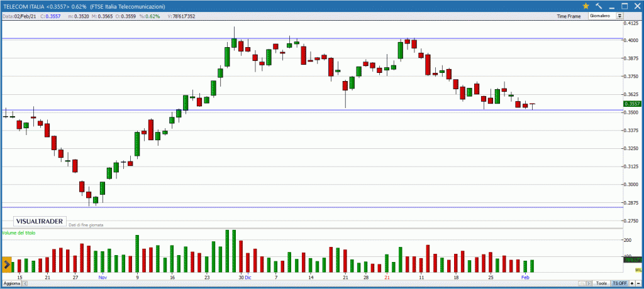The height and width of the screenshot is (289, 644).
Task: Select the blue resistance line at 0.4000
Action: [x=312, y=38]
